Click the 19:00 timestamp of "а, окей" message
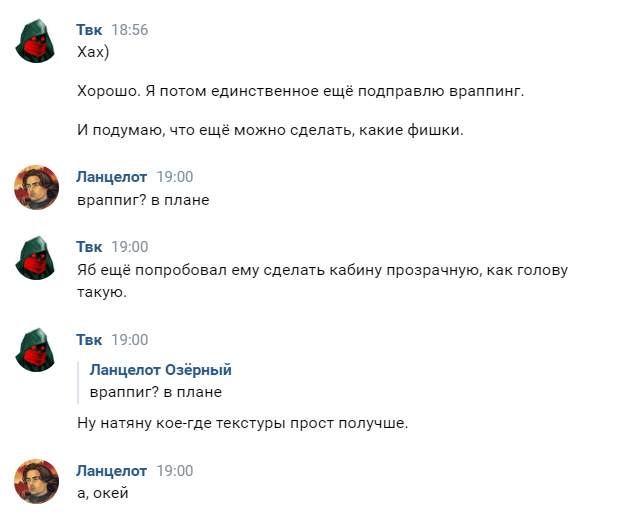Image resolution: width=618 pixels, height=517 pixels. (x=174, y=471)
